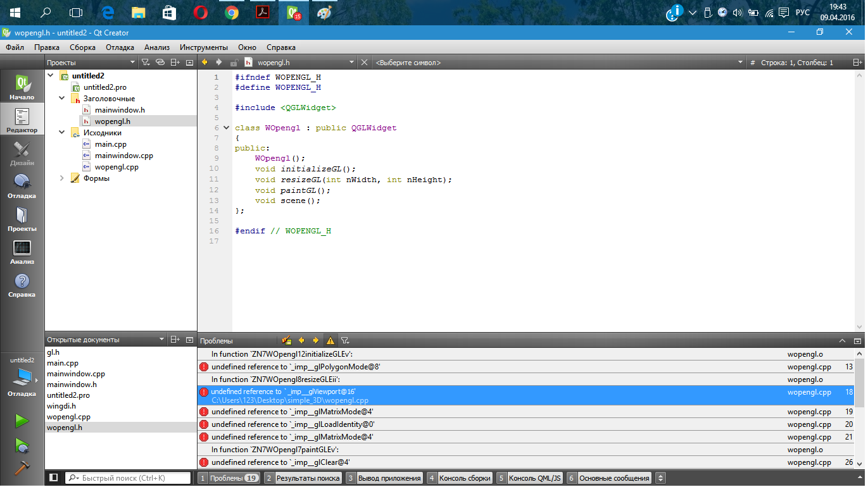Open output pane selector arrows
The image size is (868, 487).
click(660, 478)
